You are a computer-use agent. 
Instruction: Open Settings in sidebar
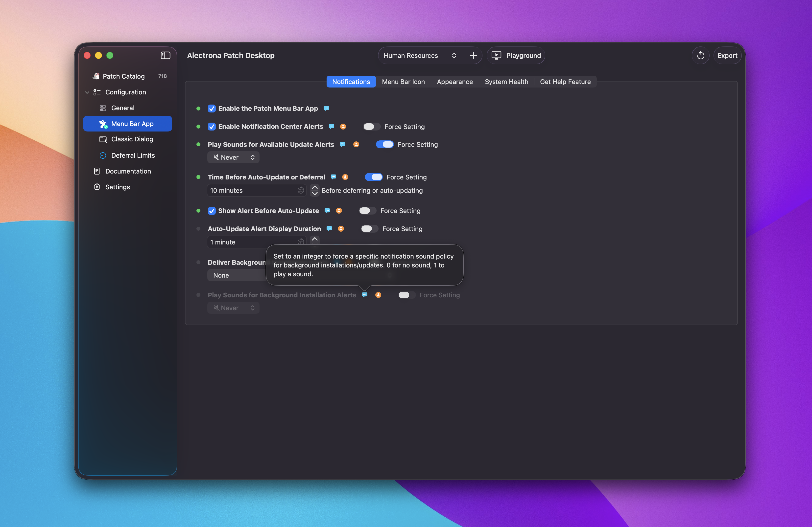click(x=128, y=187)
